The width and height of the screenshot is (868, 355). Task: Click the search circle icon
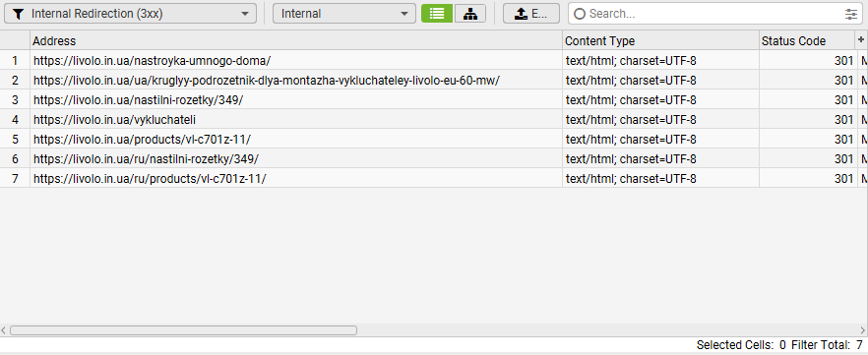tap(580, 14)
